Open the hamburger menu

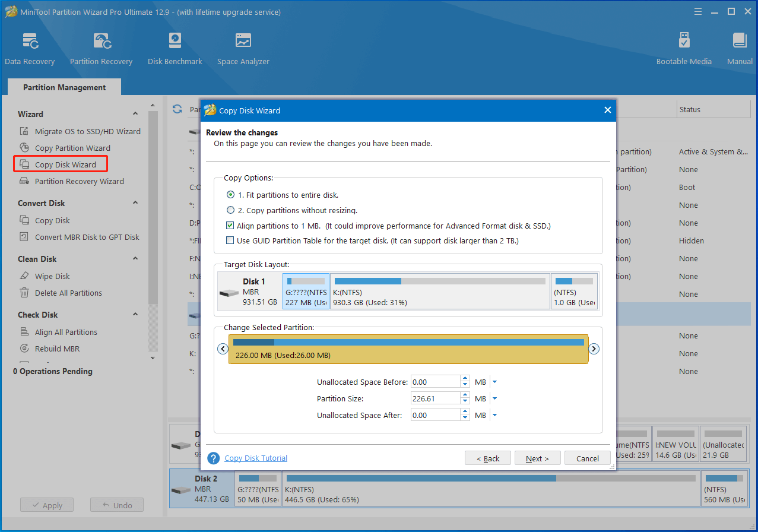point(697,11)
